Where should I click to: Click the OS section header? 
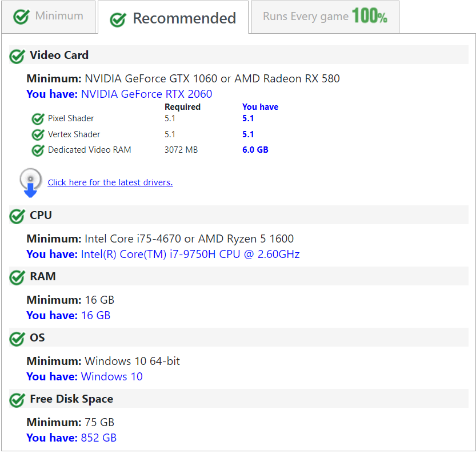[x=239, y=337]
